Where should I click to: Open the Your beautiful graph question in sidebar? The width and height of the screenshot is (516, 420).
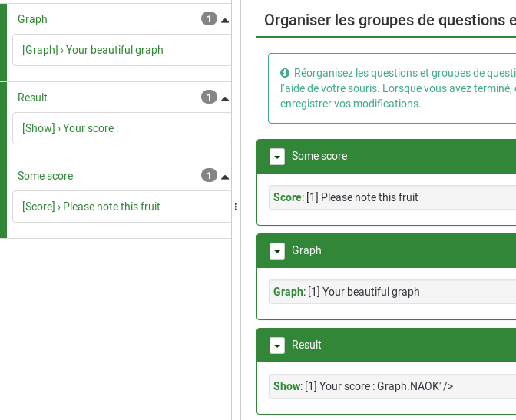(93, 50)
